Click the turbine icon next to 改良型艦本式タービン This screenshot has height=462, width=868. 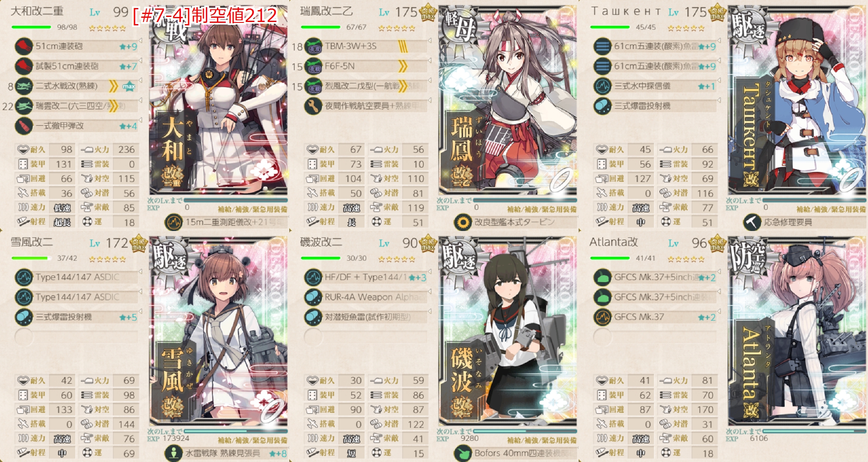[x=463, y=222]
